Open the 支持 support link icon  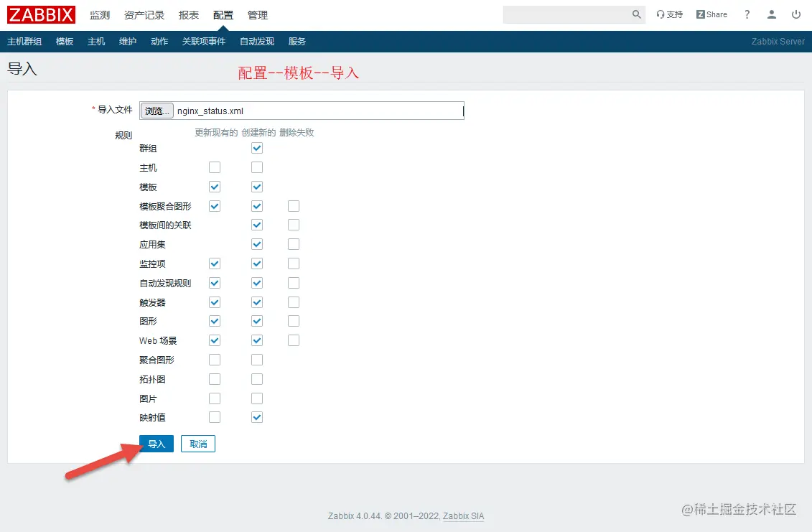pos(668,14)
